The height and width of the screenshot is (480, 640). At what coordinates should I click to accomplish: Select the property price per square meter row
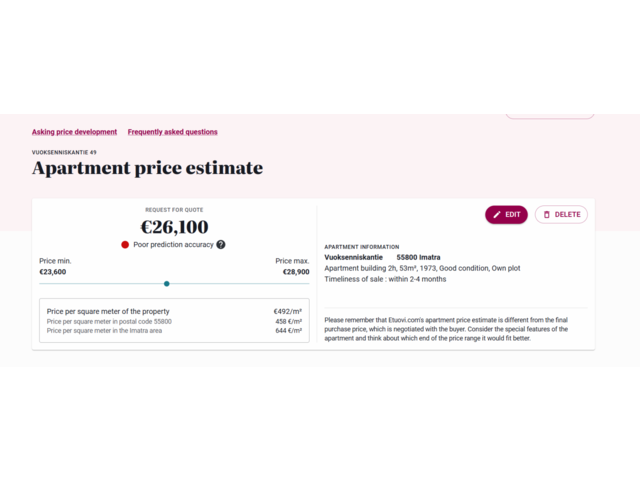(174, 311)
